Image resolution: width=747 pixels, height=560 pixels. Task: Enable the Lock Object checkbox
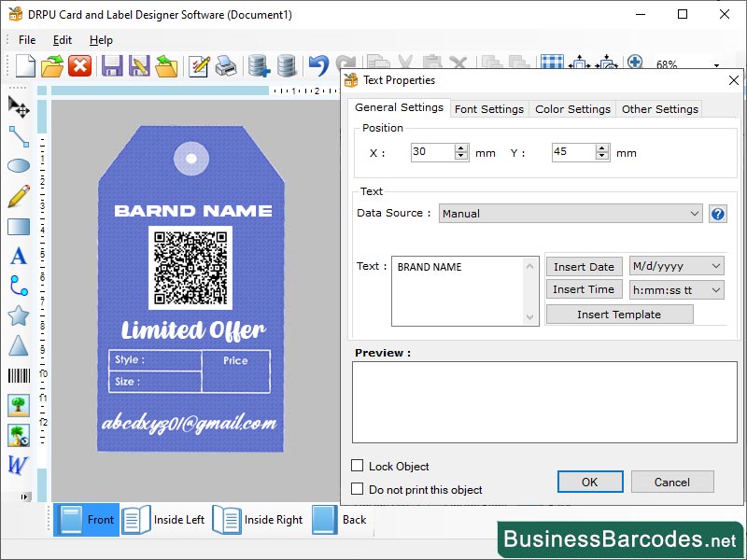pos(359,466)
